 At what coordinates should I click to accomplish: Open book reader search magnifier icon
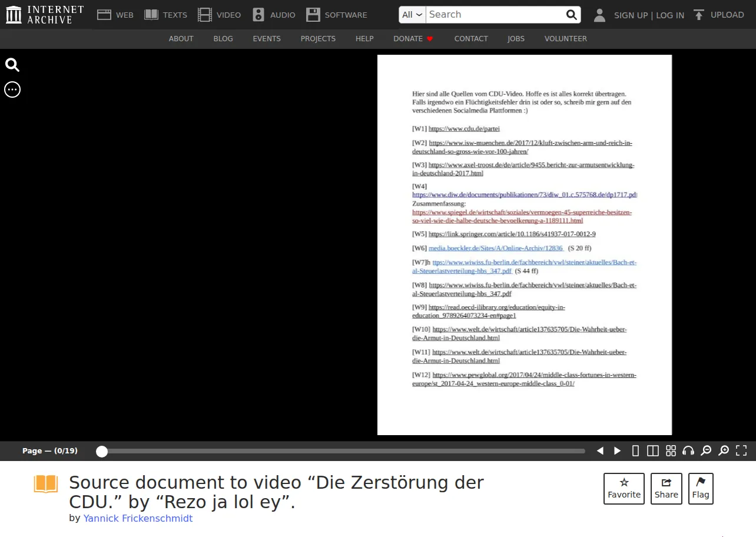click(x=12, y=65)
